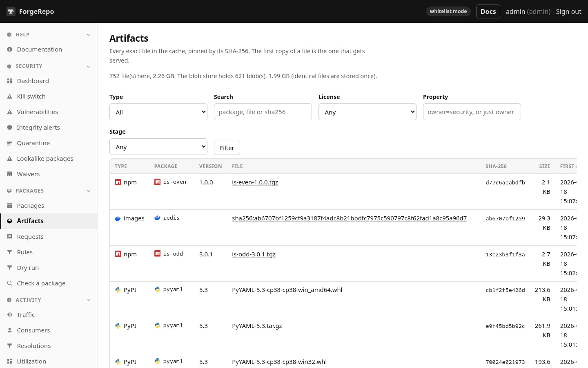The height and width of the screenshot is (368, 588).
Task: Collapse the PACKAGES sidebar section
Action: pos(49,191)
